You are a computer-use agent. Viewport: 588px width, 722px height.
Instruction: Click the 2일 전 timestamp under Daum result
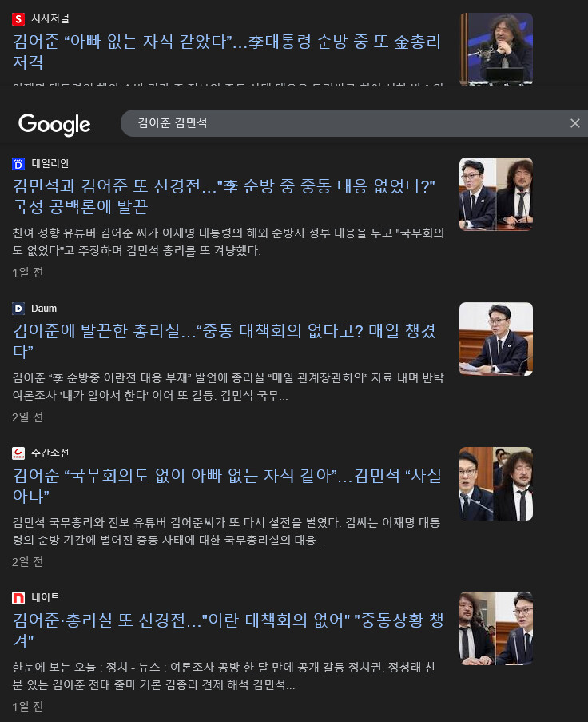(28, 417)
